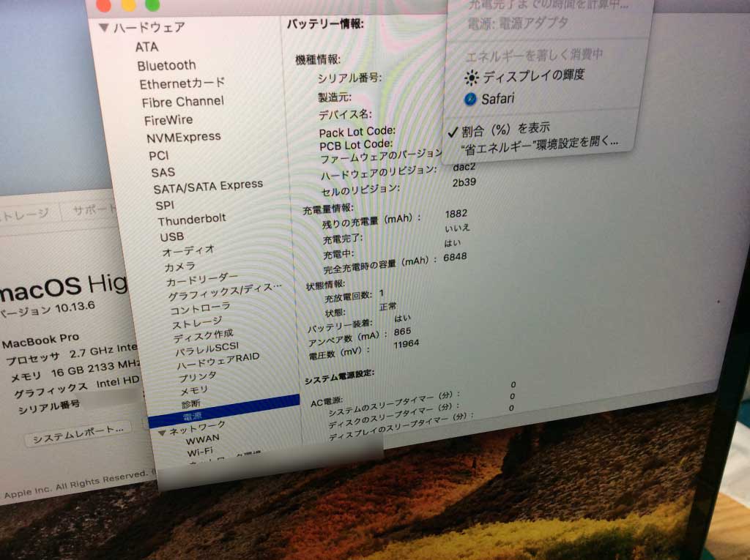Screen dimensions: 750x560
Task: Select USB entry
Action: [171, 236]
